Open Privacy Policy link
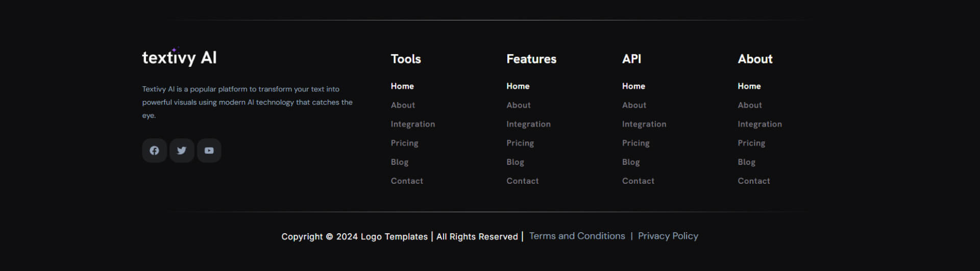This screenshot has width=980, height=271. [x=668, y=236]
